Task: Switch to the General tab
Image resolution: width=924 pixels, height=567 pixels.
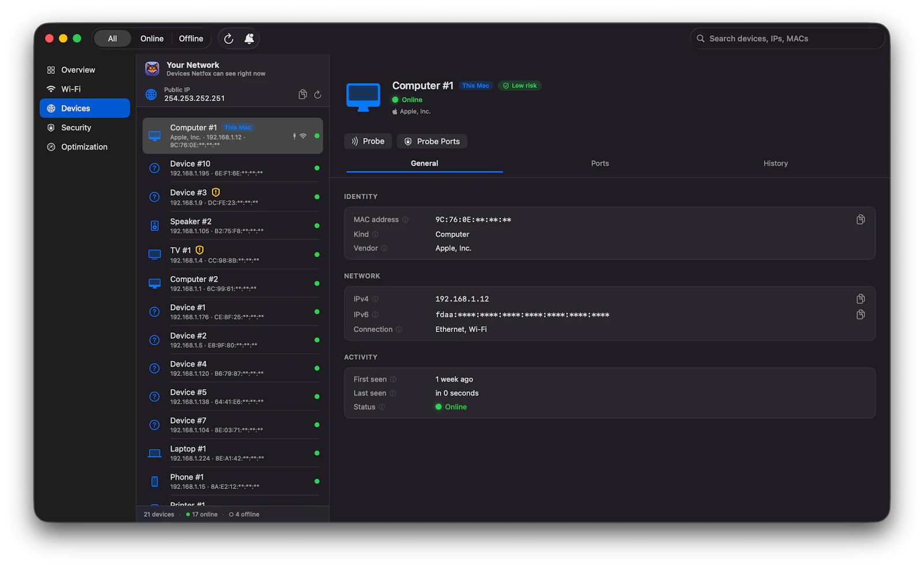Action: coord(424,163)
